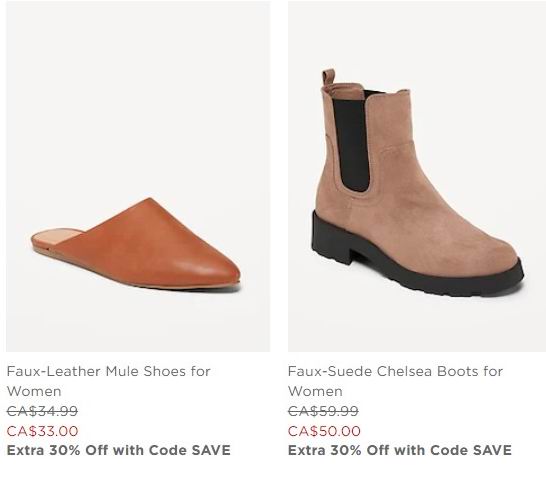546x477 pixels.
Task: Open the tan leather mule shoe image
Action: pyautogui.click(x=138, y=177)
